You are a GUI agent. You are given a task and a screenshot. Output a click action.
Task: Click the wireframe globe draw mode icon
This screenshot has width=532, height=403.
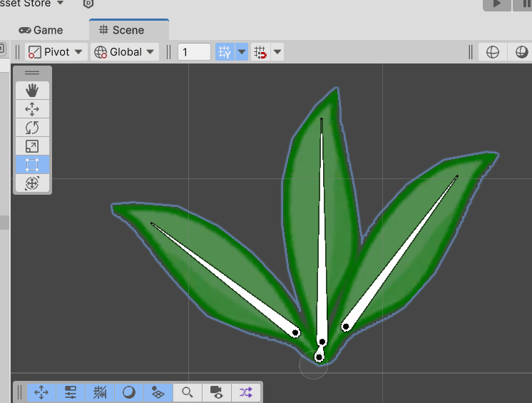493,52
